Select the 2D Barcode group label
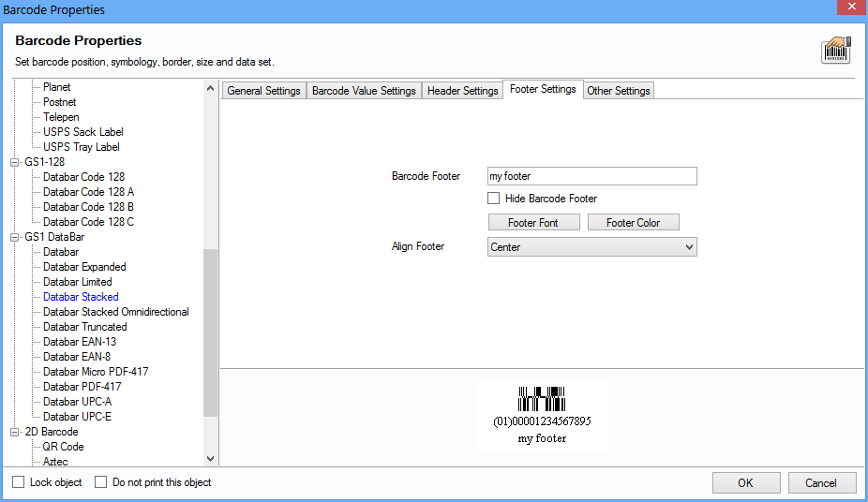868x502 pixels. point(51,431)
